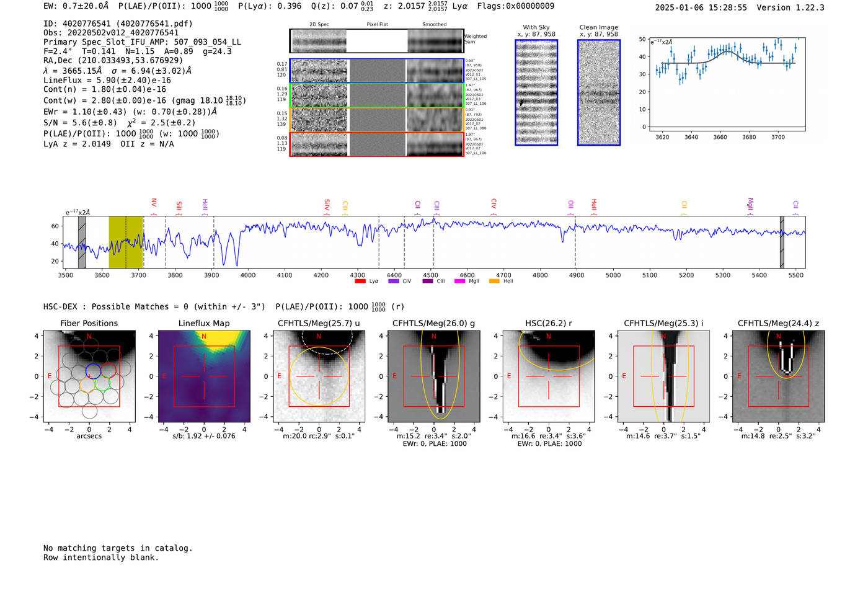
Task: Click the Obs: 20220502v012_4020776541 line
Action: point(111,33)
